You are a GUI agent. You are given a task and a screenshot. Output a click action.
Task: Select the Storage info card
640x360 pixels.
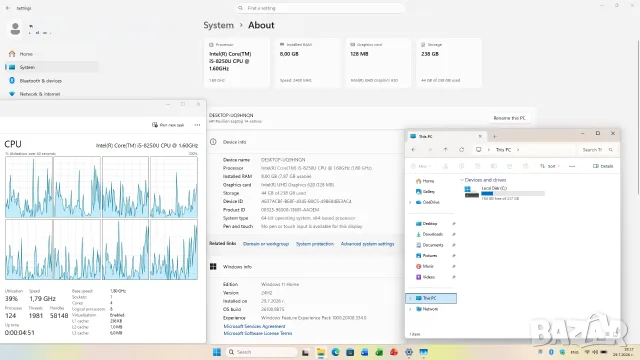point(449,62)
